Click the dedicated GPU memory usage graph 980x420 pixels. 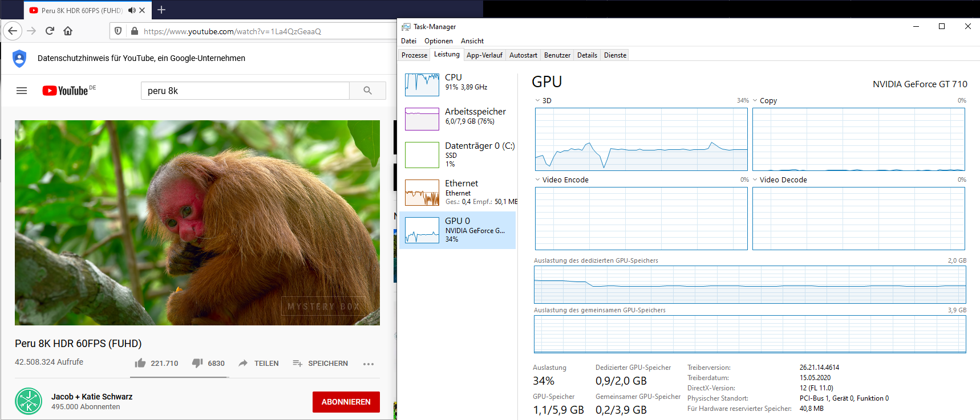coord(750,284)
